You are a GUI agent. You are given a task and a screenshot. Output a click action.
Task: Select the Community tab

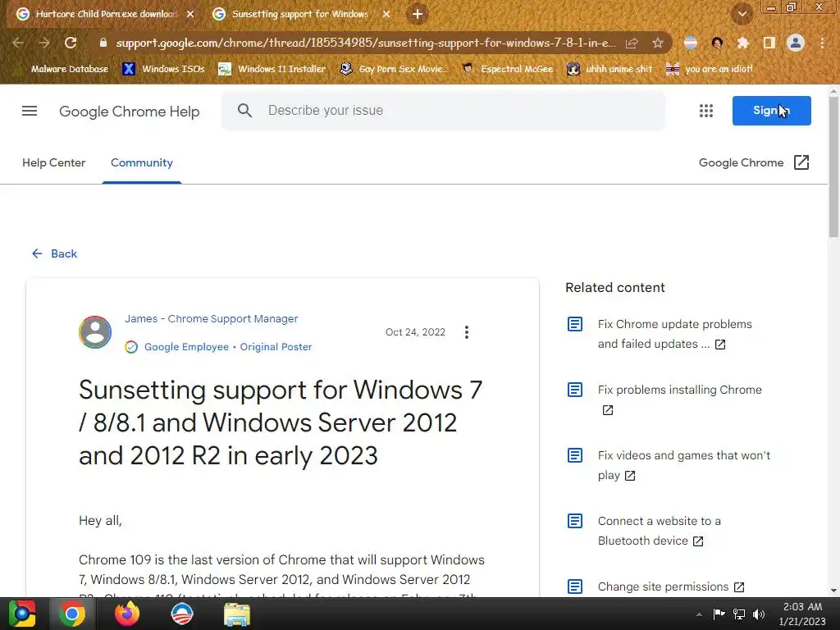[141, 162]
